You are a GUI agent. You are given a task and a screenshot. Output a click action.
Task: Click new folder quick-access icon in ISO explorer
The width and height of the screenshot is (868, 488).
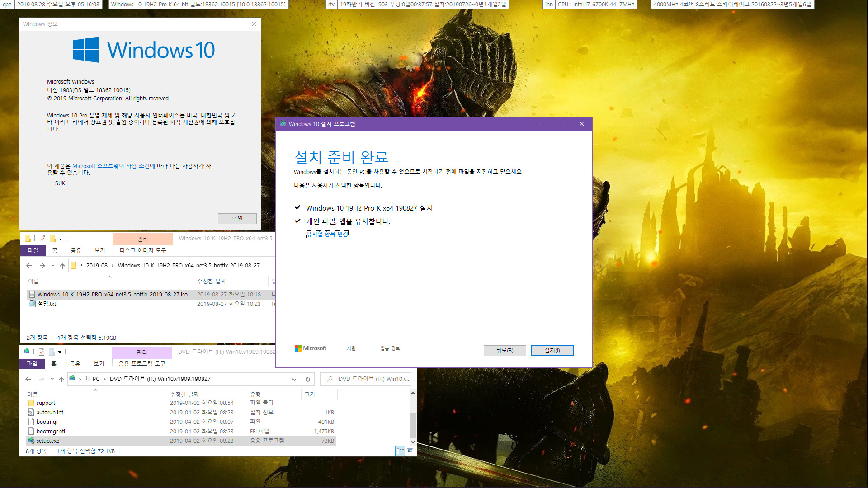(52, 239)
